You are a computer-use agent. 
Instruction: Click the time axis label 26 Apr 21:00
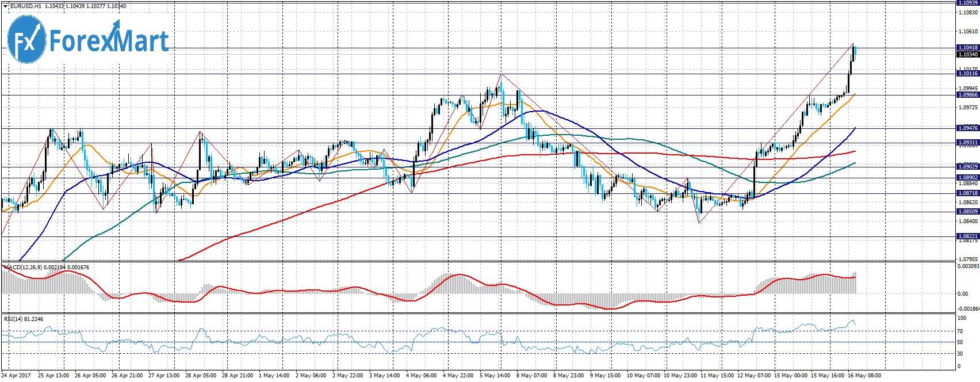point(127,376)
